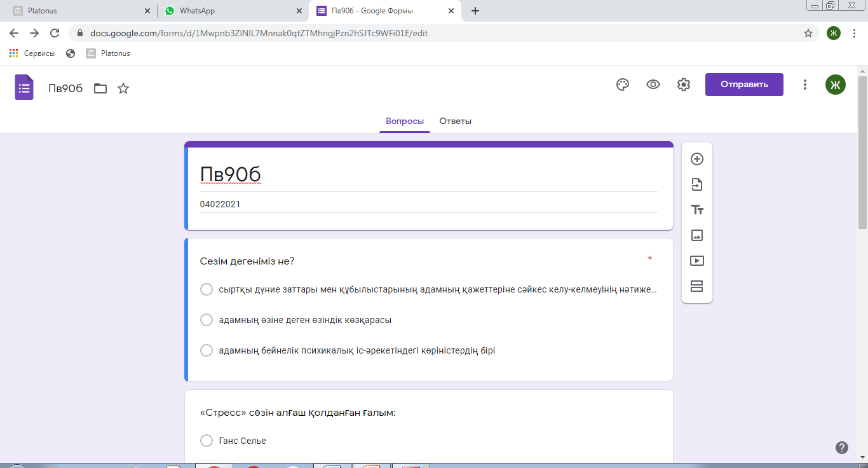Open the Сервисы apps bookmark
Image resolution: width=868 pixels, height=468 pixels.
pos(32,53)
